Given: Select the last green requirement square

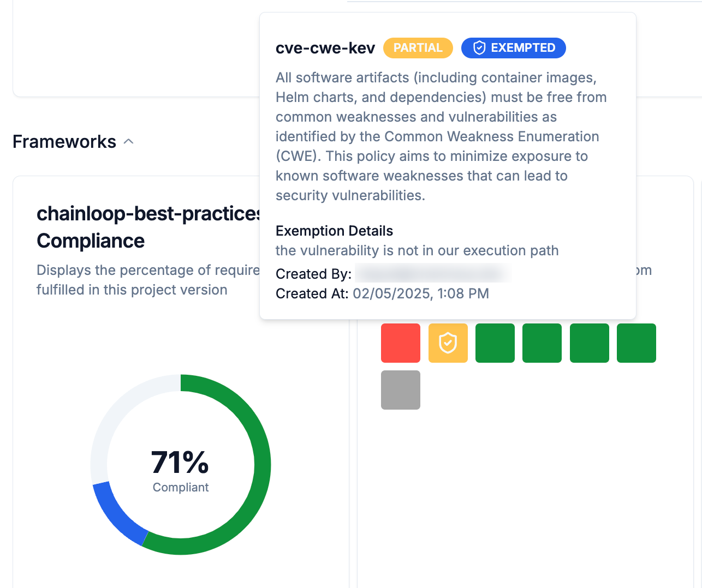Looking at the screenshot, I should click(x=636, y=343).
